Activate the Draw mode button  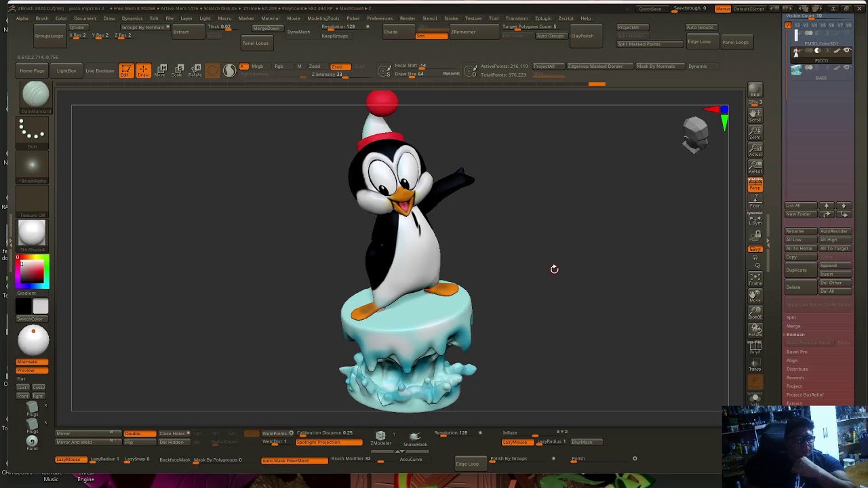click(143, 70)
